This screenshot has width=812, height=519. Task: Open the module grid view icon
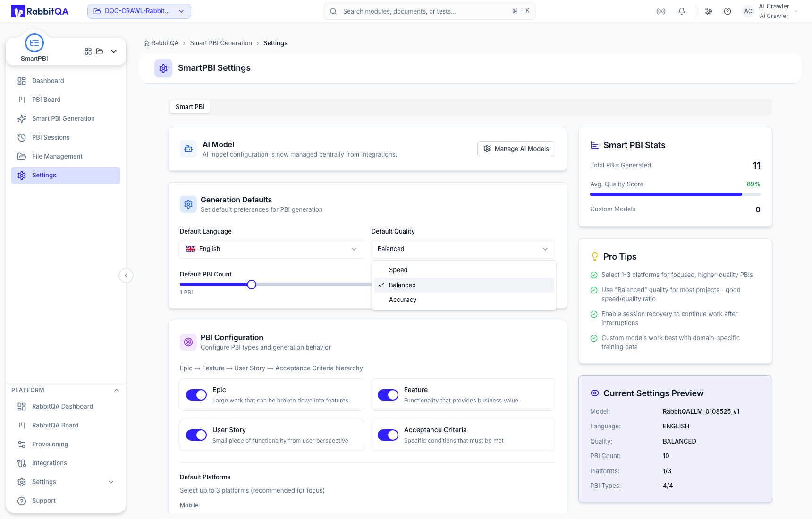88,51
